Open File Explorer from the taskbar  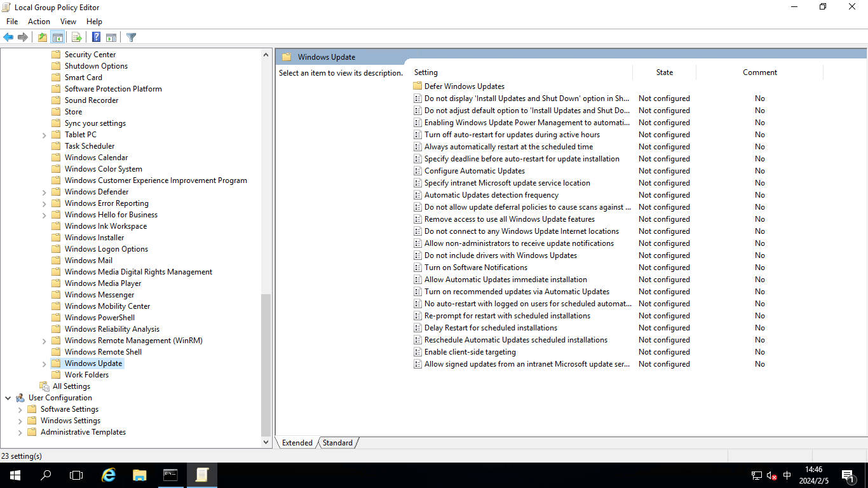point(140,475)
